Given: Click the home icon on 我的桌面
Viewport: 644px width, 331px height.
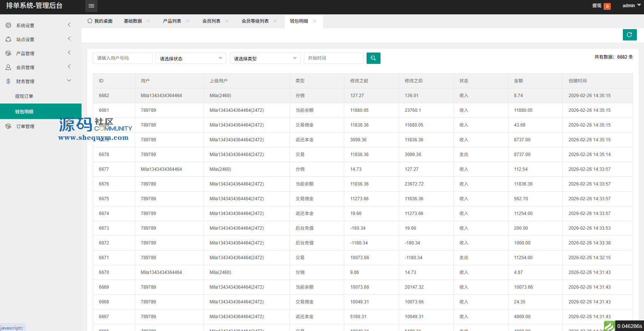Looking at the screenshot, I should pyautogui.click(x=90, y=21).
